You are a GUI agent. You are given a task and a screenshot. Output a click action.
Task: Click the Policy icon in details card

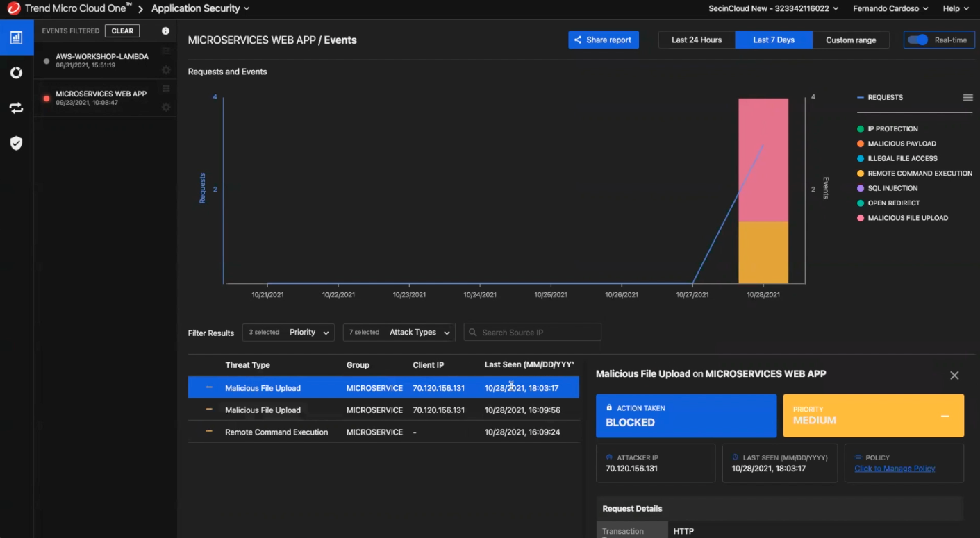[858, 457]
